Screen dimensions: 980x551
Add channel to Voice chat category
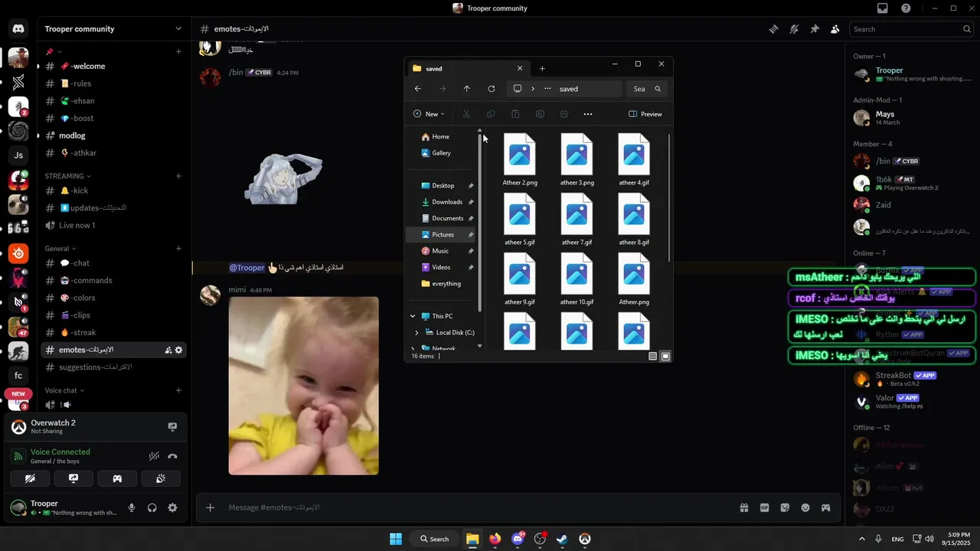(178, 390)
